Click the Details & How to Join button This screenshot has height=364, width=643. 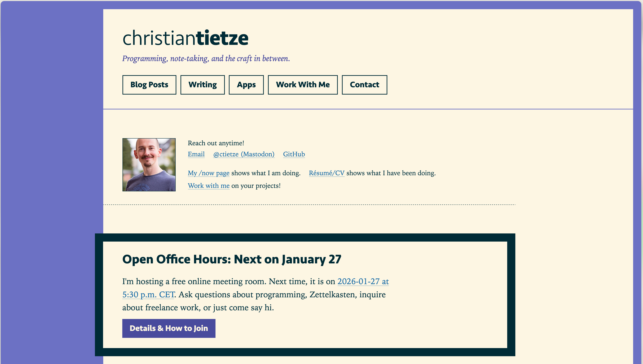pos(169,328)
